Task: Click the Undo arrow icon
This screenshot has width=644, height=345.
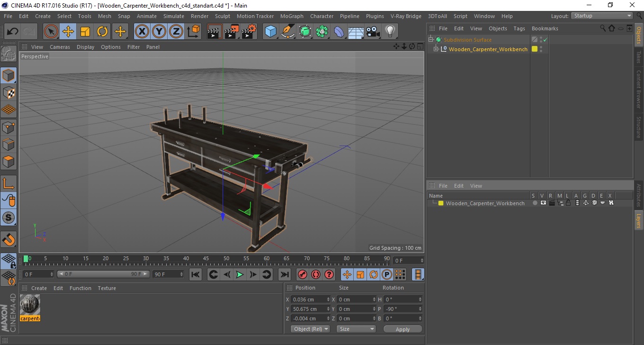Action: tap(13, 32)
